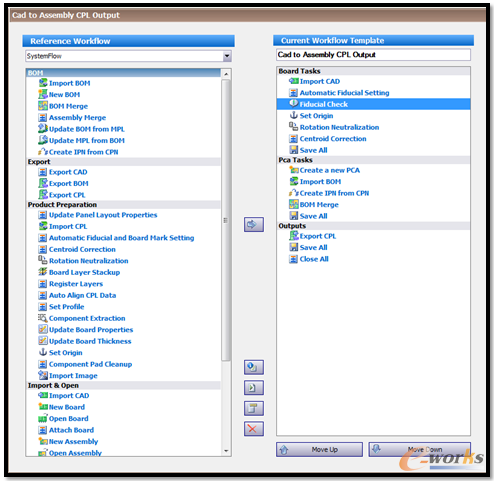
Task: Select the Pca Tasks group header
Action: [x=373, y=160]
